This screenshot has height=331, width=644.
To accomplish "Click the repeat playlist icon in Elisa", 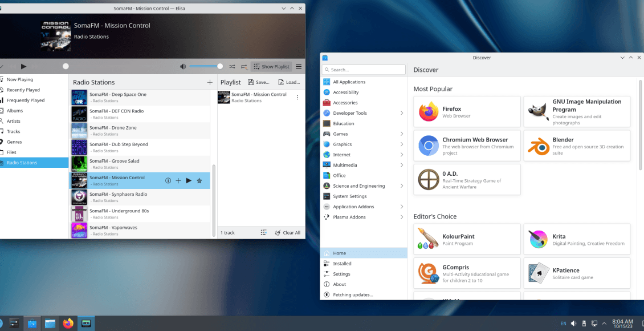I will pyautogui.click(x=243, y=66).
